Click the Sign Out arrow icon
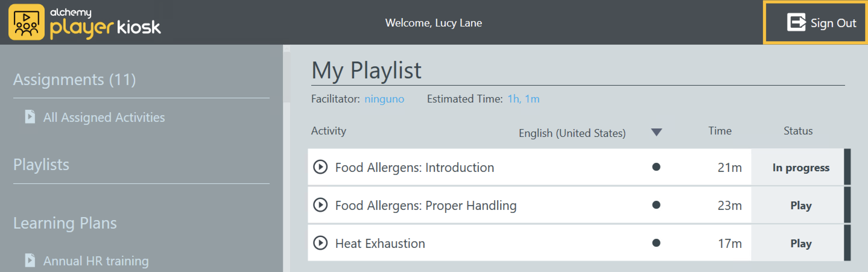 pos(796,23)
